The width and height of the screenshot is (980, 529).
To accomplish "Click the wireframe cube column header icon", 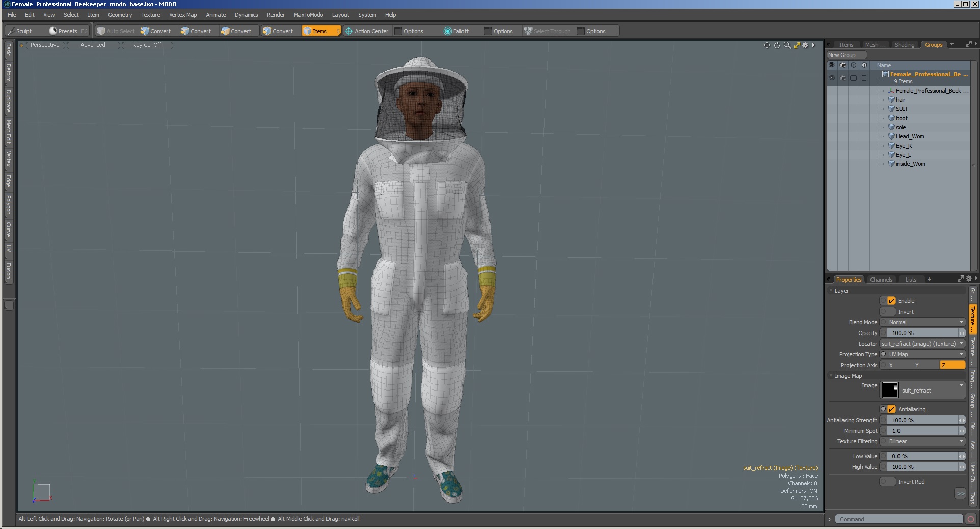I will 854,65.
